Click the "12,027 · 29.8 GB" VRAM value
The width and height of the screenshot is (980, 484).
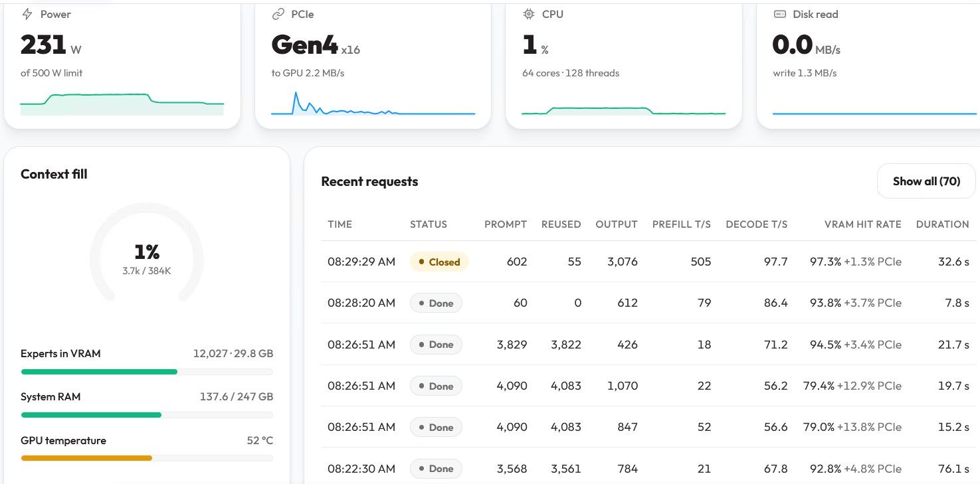[x=233, y=353]
